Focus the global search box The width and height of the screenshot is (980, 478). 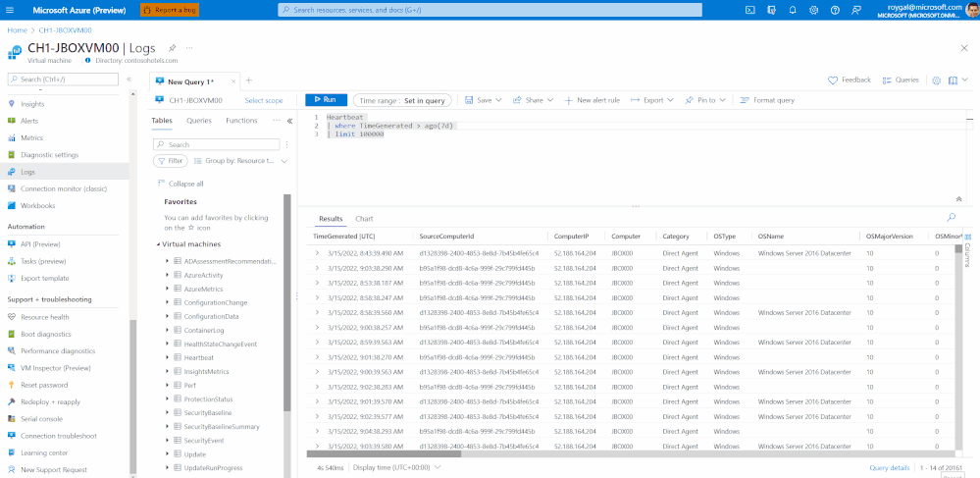490,10
